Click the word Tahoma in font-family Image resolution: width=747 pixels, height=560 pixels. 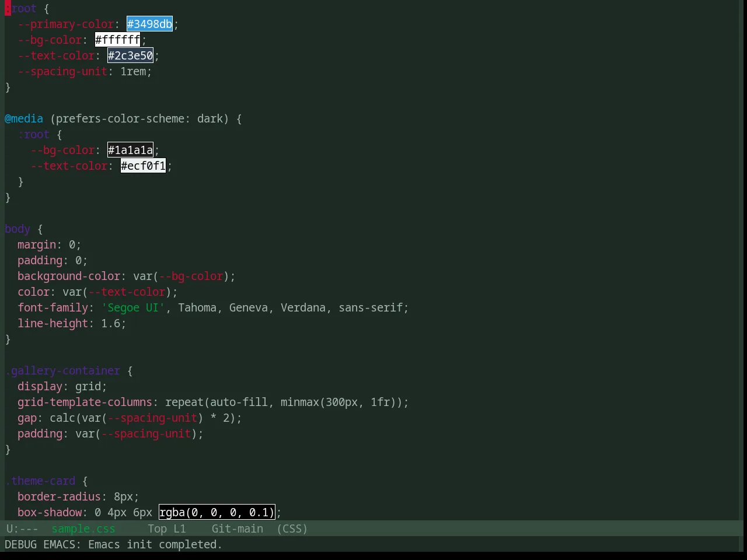click(197, 307)
